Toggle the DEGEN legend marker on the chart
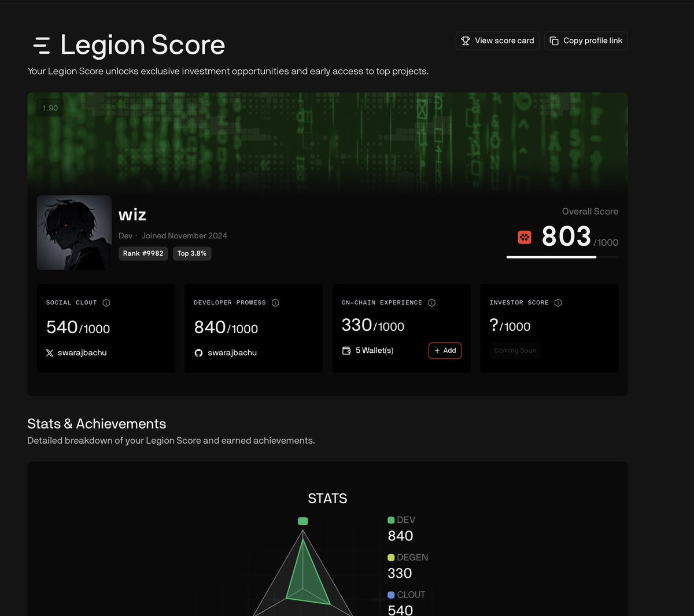 (391, 557)
